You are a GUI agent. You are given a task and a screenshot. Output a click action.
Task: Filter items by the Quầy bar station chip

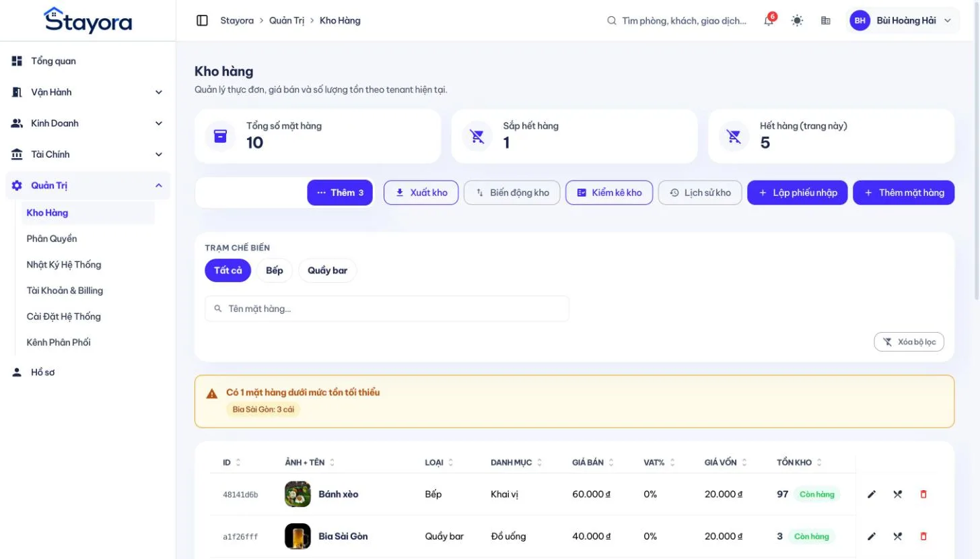(x=328, y=270)
